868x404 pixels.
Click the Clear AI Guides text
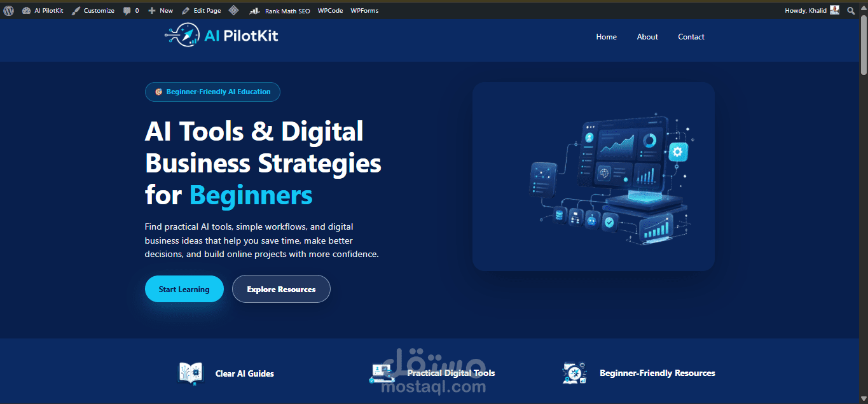245,373
